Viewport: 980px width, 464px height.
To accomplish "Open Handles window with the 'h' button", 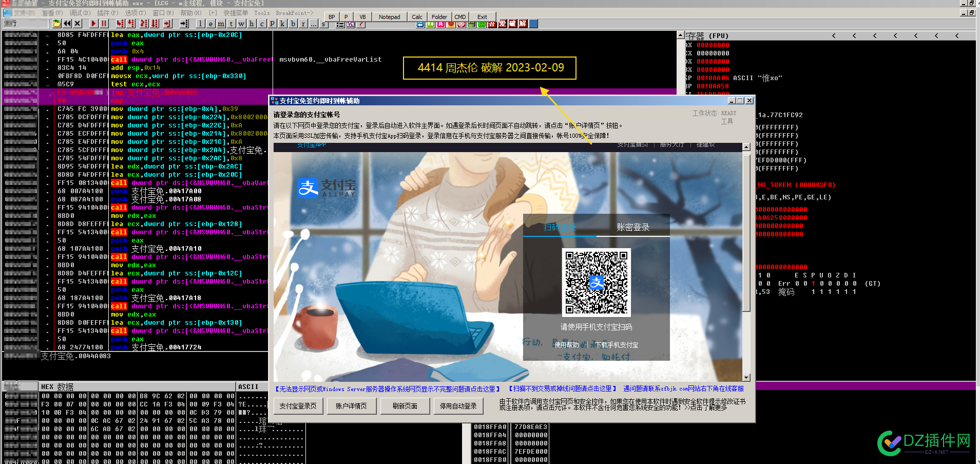I will click(252, 24).
